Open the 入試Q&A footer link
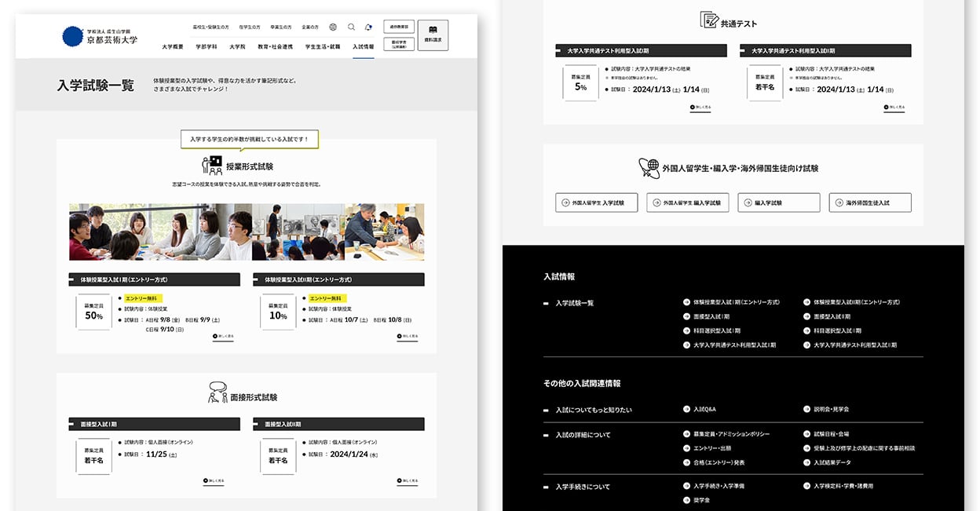Viewport: 980px width, 511px height. (x=704, y=409)
